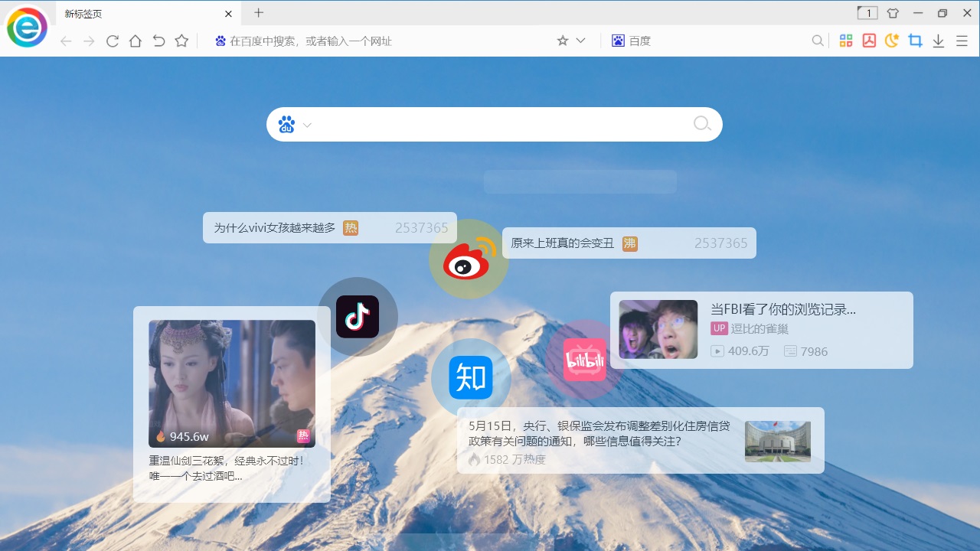The height and width of the screenshot is (551, 980).
Task: Reload the current page
Action: pos(113,41)
